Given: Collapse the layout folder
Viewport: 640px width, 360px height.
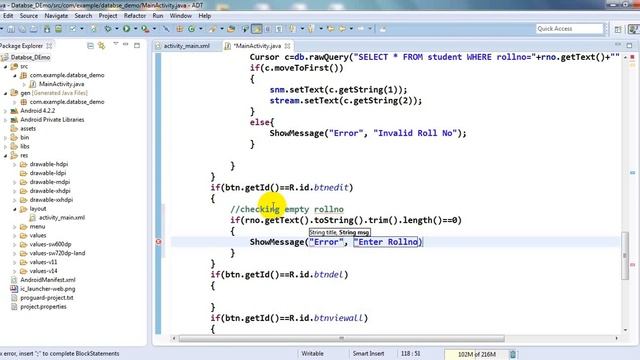Looking at the screenshot, I should [x=15, y=209].
